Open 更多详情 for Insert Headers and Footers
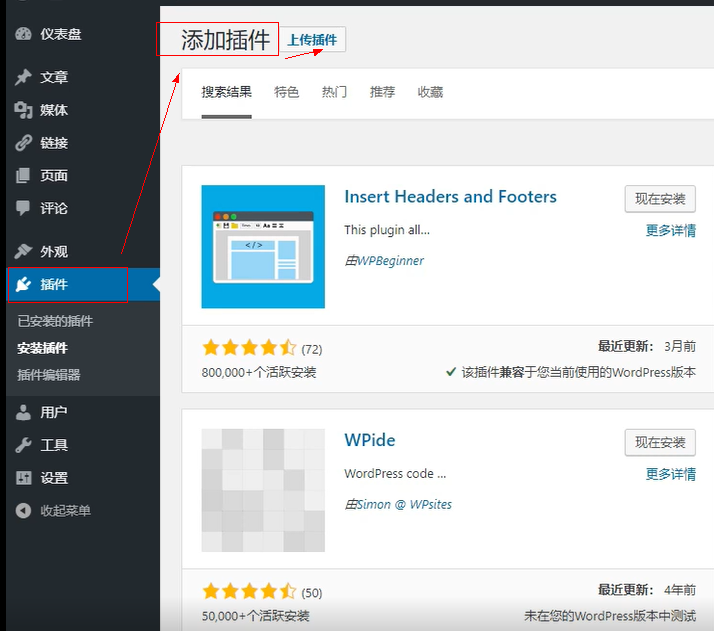Screen dimensions: 714x631 pyautogui.click(x=670, y=230)
